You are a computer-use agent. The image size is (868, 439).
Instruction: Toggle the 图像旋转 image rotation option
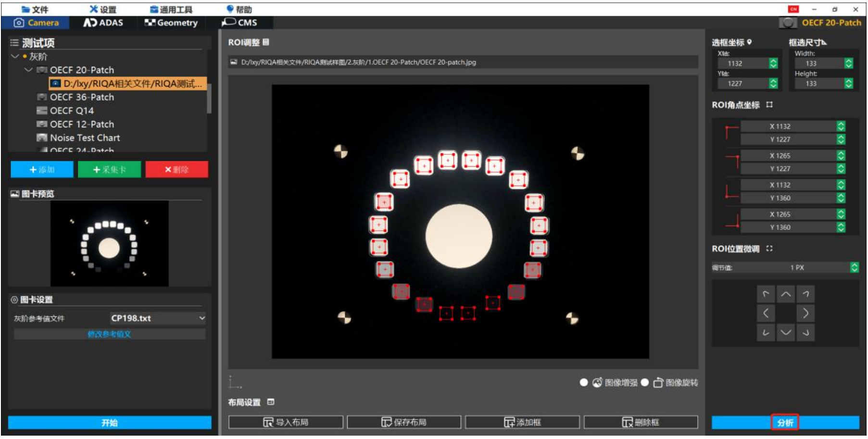[645, 382]
